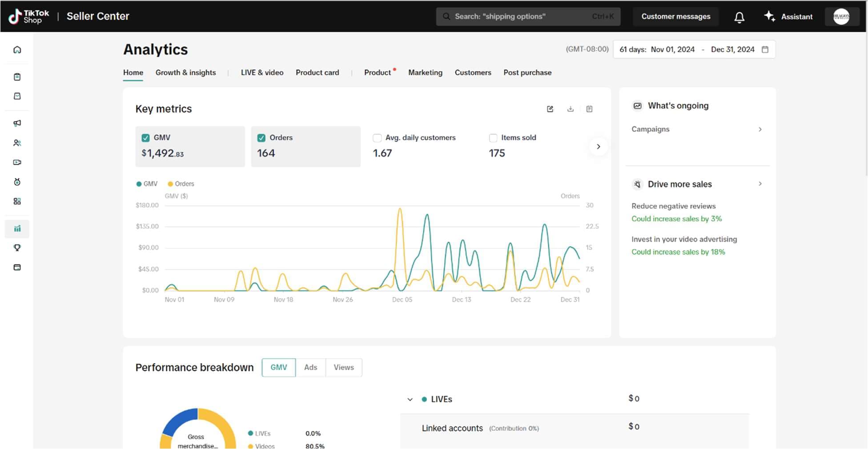Open the apps grid icon in sidebar

pos(17,202)
